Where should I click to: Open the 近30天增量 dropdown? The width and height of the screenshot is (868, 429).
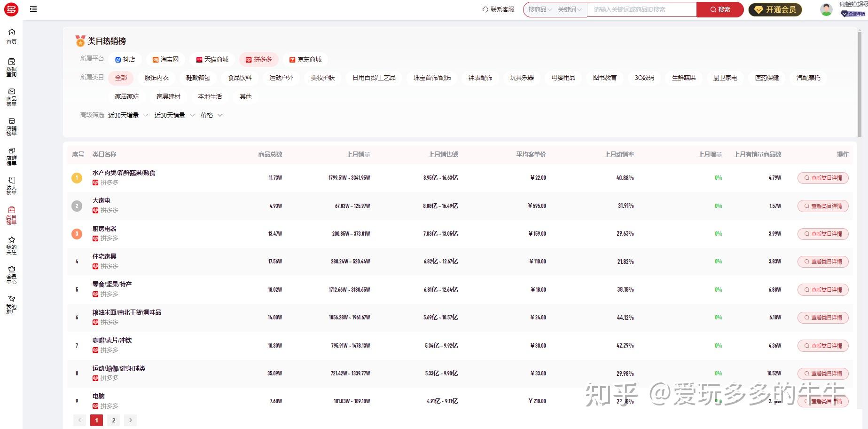coord(123,115)
